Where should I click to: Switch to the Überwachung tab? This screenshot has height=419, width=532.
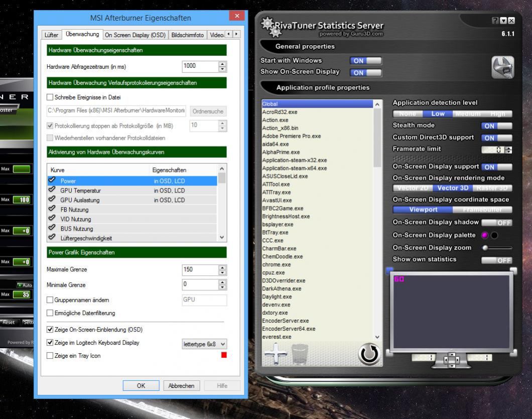82,34
